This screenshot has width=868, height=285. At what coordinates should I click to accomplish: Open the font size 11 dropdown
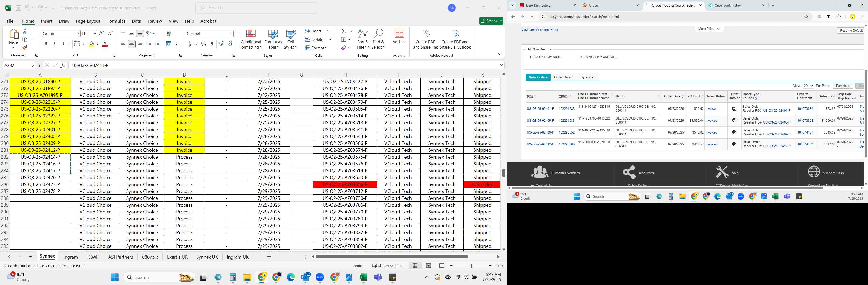point(95,34)
